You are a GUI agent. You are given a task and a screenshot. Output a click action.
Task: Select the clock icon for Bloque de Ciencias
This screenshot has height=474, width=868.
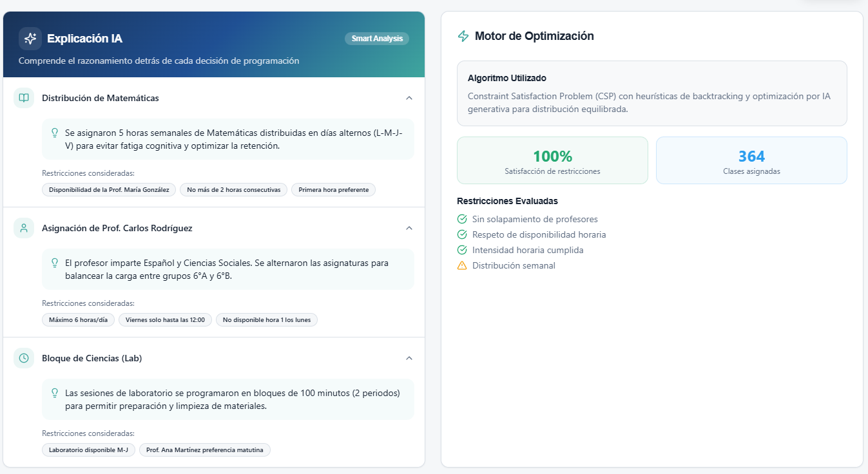coord(23,358)
